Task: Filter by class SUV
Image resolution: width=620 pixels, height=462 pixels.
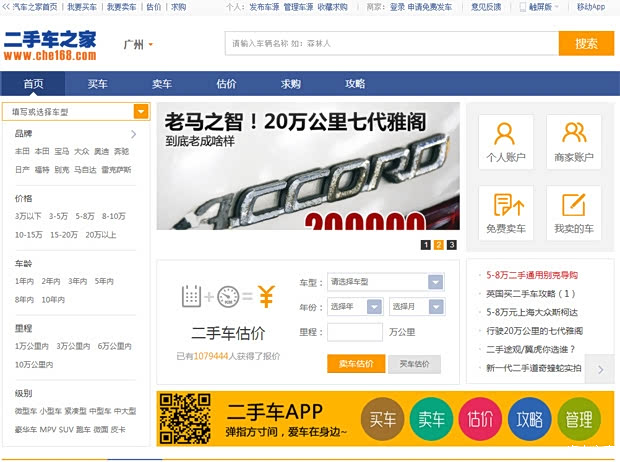Action: click(x=66, y=429)
